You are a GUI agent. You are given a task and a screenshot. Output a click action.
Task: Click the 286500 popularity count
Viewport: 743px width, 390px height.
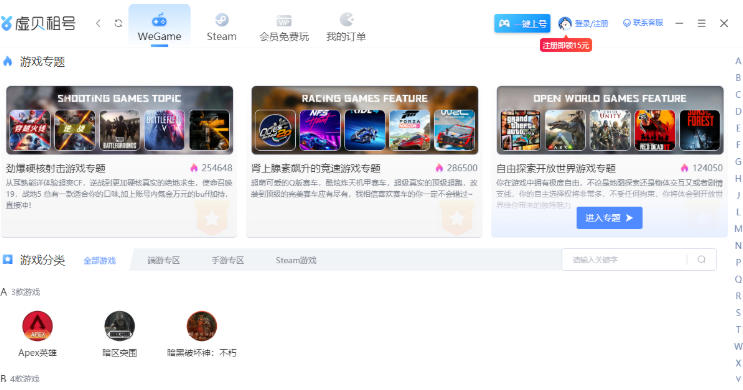462,168
